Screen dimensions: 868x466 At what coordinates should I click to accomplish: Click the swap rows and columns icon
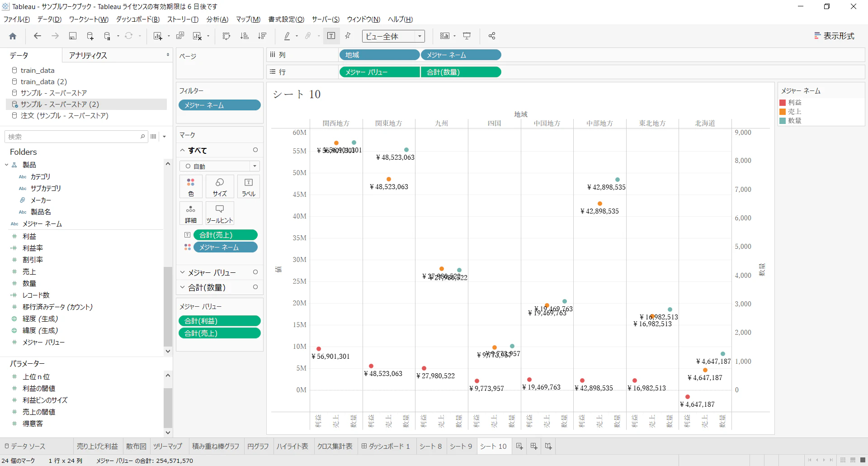tap(226, 36)
